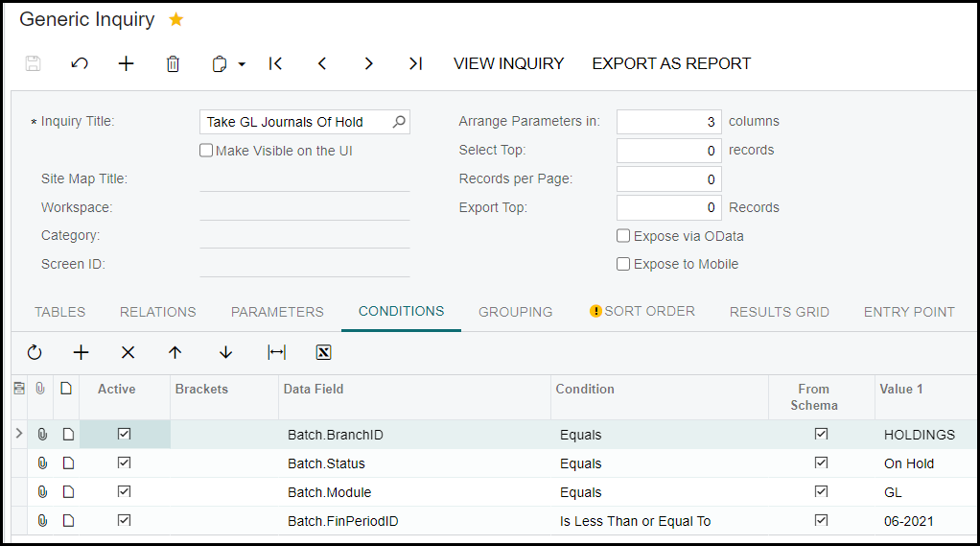The width and height of the screenshot is (980, 546).
Task: Click the fit-to-screen columns icon
Action: [276, 352]
